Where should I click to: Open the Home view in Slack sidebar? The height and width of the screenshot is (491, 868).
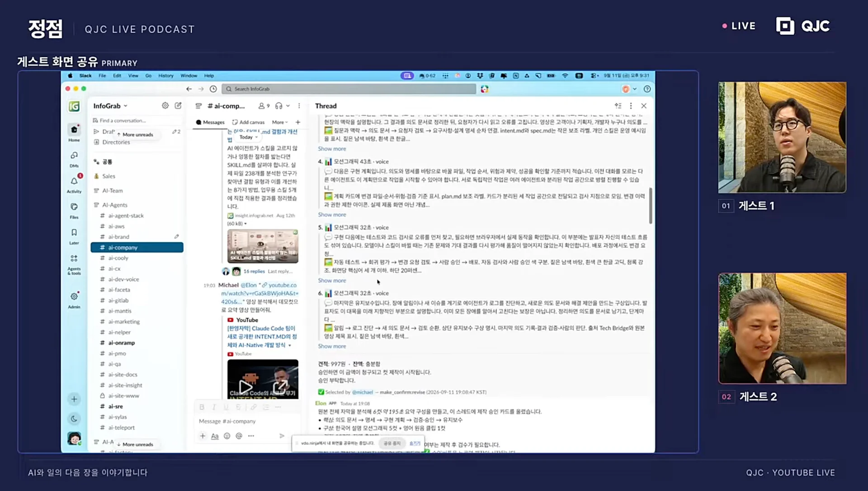click(74, 130)
